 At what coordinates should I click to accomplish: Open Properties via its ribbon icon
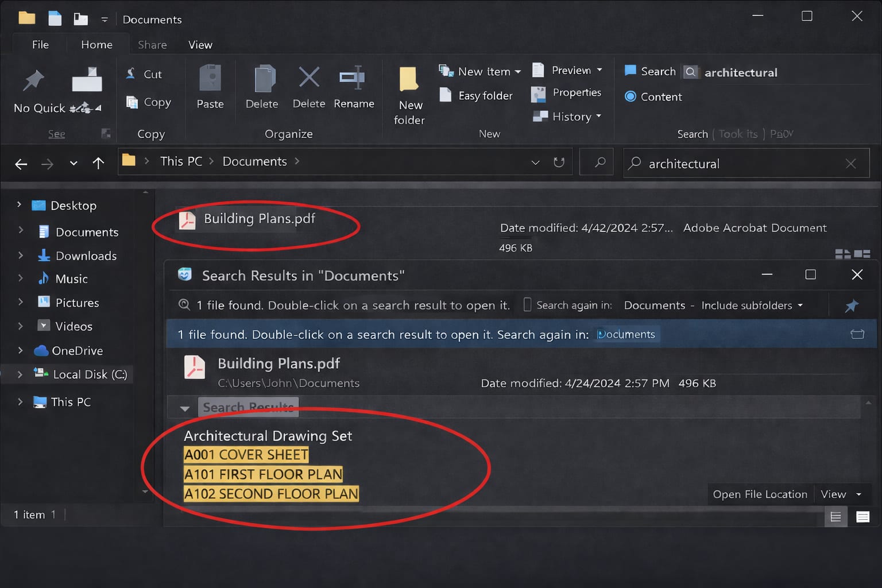537,93
